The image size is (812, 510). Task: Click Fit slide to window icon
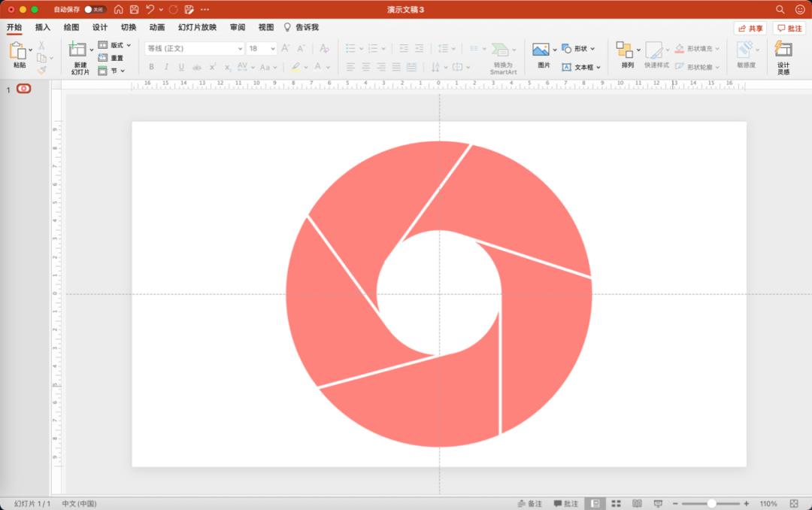point(794,503)
